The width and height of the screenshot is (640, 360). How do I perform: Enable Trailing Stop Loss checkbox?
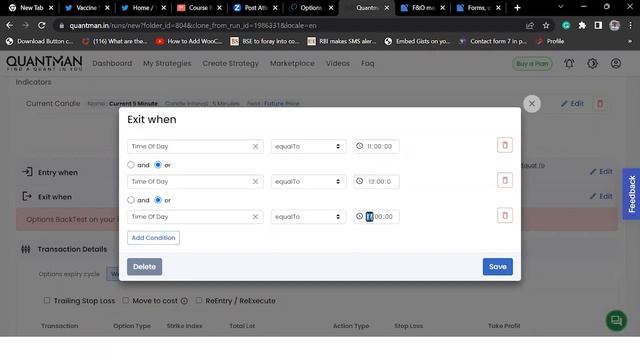(47, 300)
